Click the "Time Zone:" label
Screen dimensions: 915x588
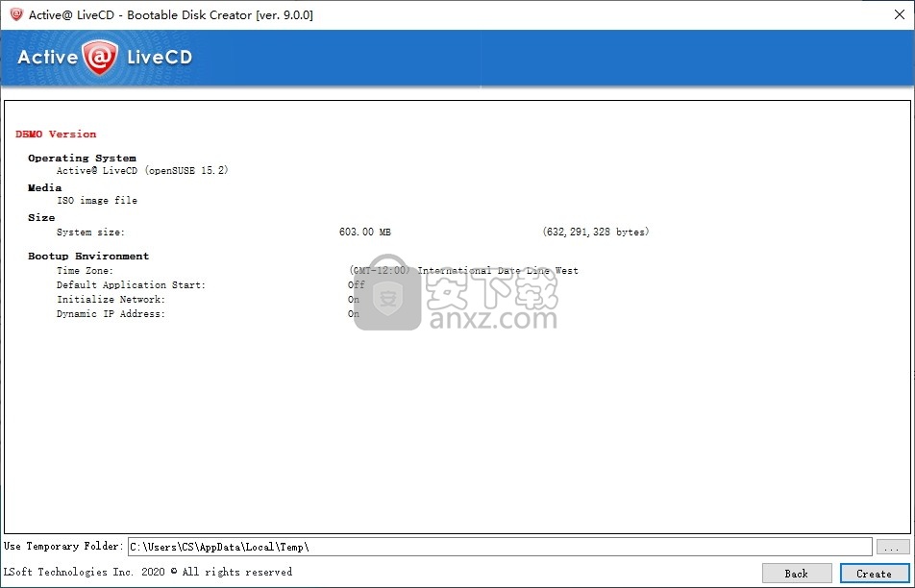85,271
